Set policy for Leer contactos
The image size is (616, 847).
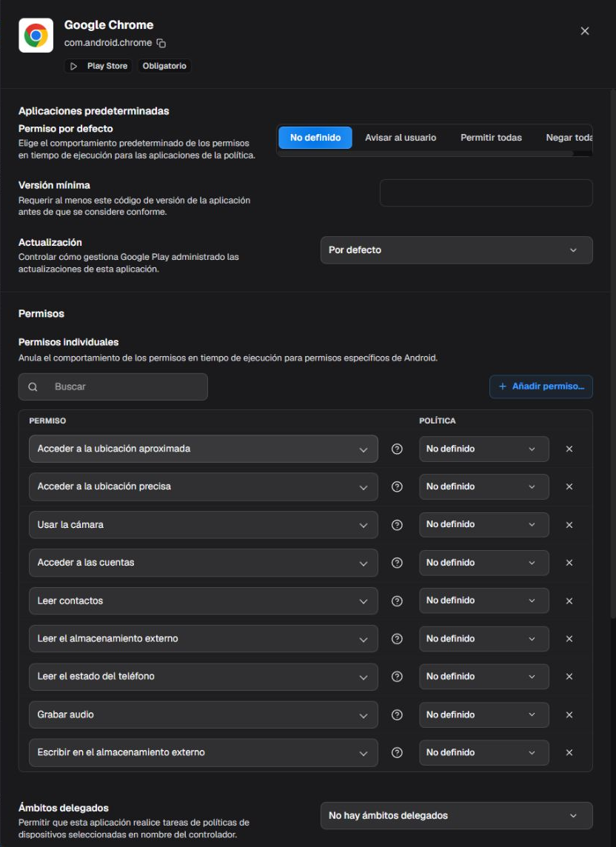coord(484,600)
